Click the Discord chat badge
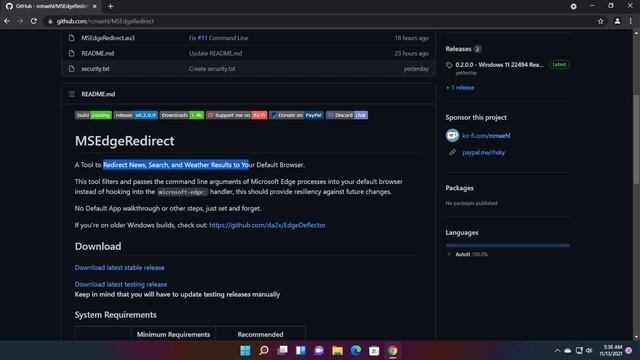Image resolution: width=640 pixels, height=360 pixels. click(x=347, y=115)
